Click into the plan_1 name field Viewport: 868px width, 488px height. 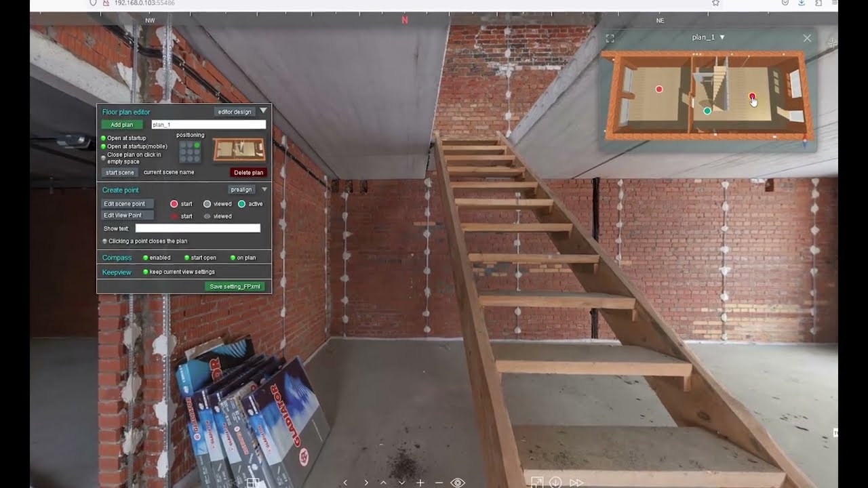pyautogui.click(x=209, y=125)
